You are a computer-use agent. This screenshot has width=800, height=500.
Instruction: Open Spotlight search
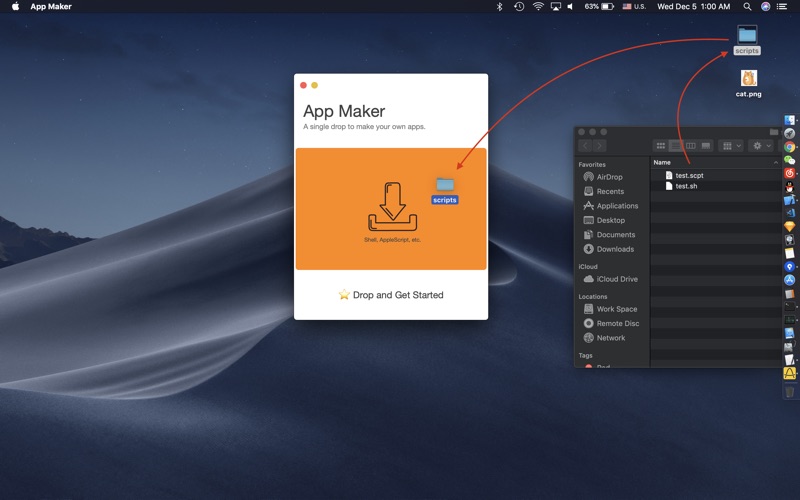coord(747,7)
